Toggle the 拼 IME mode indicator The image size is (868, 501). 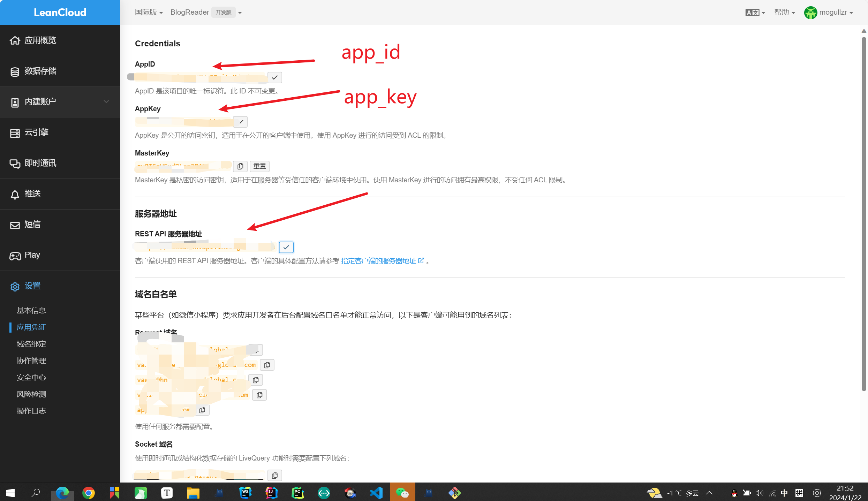[799, 493]
